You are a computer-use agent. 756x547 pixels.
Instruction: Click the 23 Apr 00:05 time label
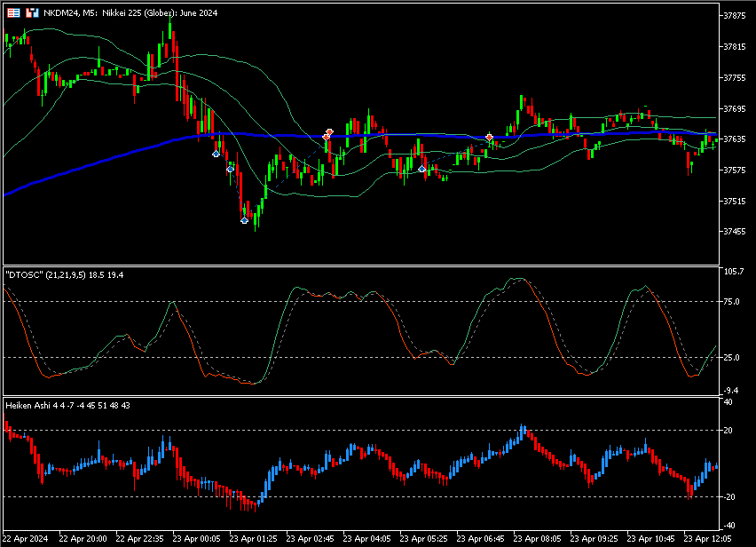196,539
